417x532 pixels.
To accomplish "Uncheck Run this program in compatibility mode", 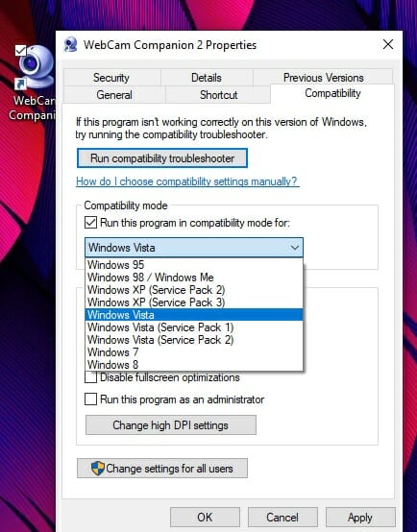I will pyautogui.click(x=90, y=223).
